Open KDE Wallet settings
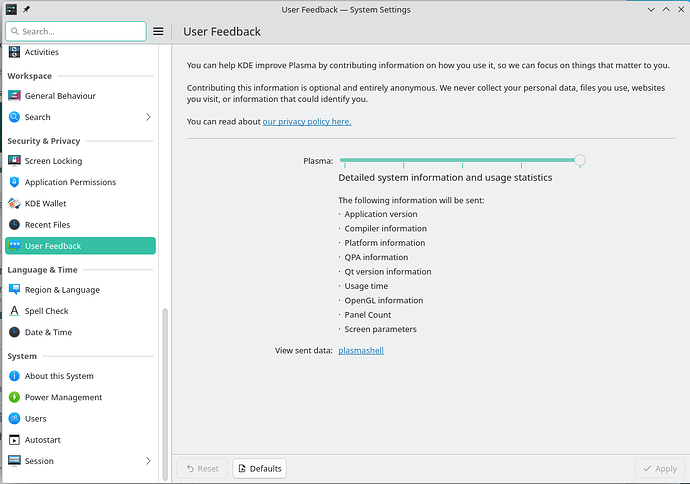The height and width of the screenshot is (484, 690). click(80, 203)
